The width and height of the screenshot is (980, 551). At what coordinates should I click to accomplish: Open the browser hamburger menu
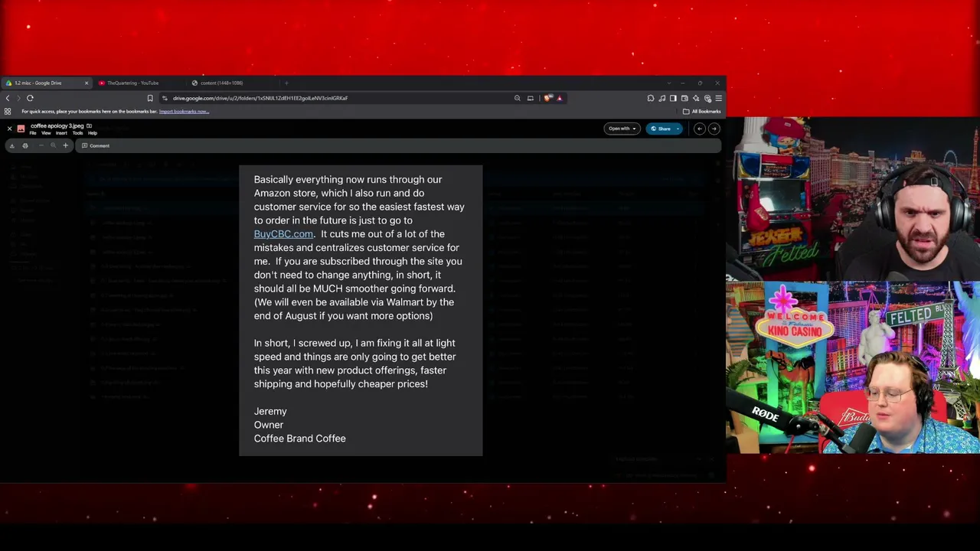(x=718, y=98)
